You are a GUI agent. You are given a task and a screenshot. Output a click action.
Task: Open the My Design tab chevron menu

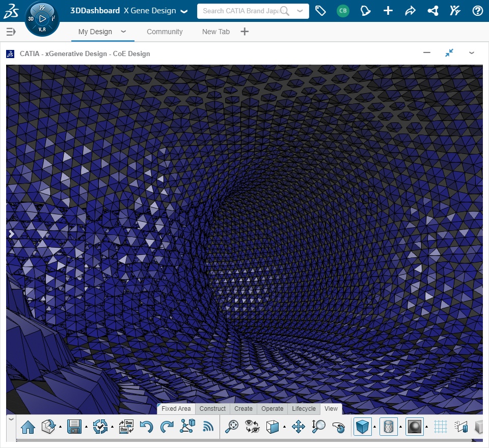(x=123, y=32)
